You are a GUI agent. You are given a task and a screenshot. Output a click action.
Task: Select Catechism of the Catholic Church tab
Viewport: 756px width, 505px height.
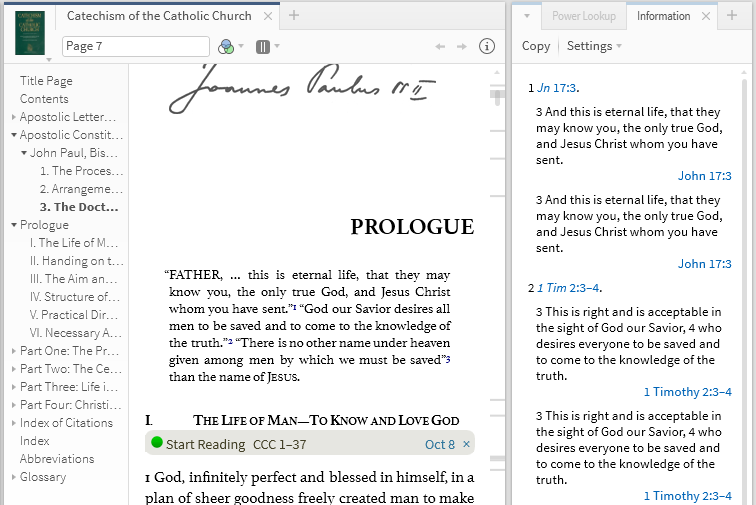[x=159, y=16]
